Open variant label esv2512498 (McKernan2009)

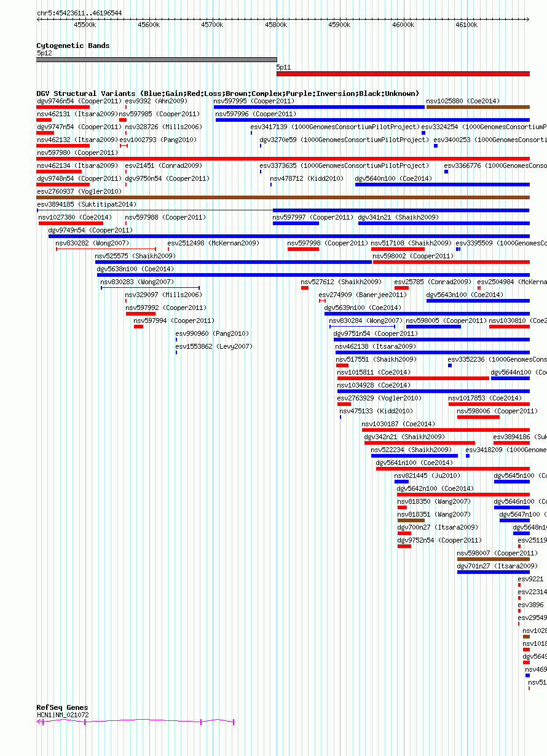click(213, 243)
